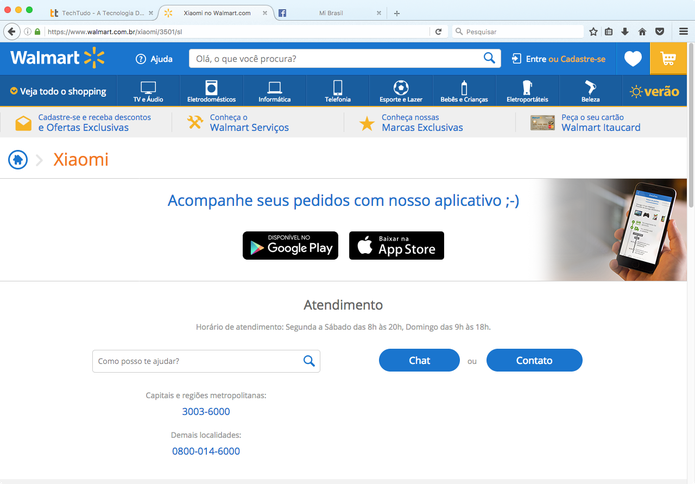Click the browser URL address field

[x=237, y=31]
